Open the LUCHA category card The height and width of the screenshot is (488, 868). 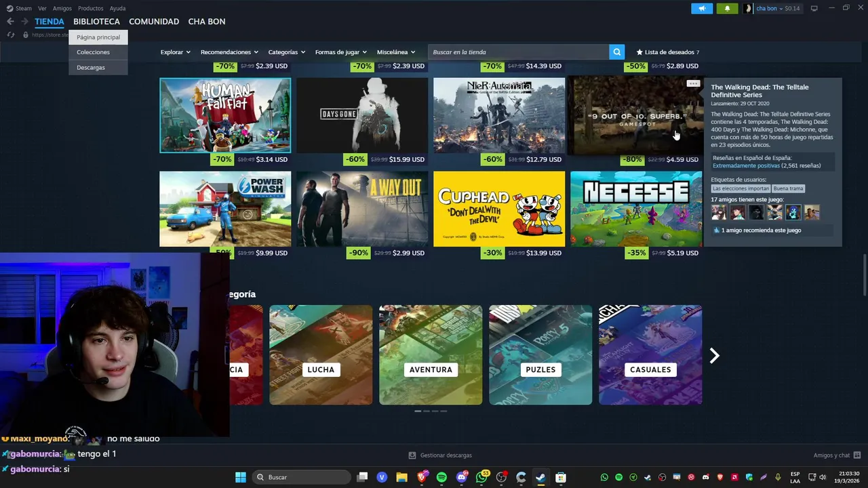pyautogui.click(x=321, y=355)
